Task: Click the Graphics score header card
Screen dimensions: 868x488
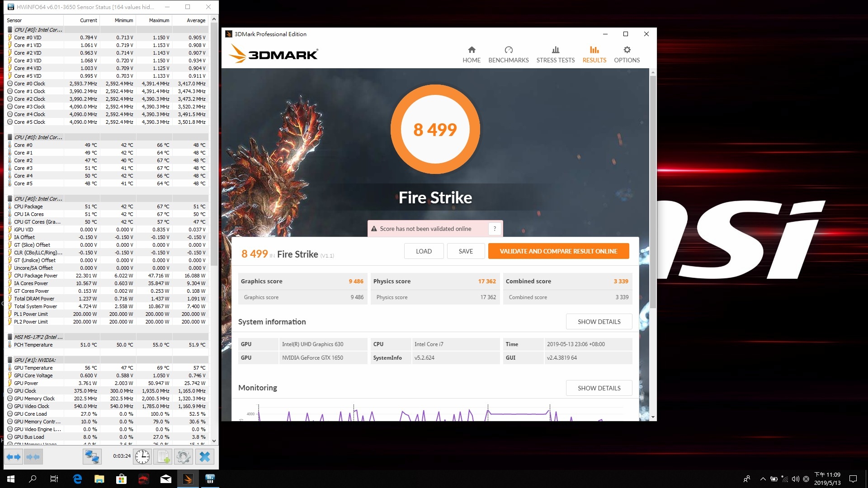Action: pos(302,281)
